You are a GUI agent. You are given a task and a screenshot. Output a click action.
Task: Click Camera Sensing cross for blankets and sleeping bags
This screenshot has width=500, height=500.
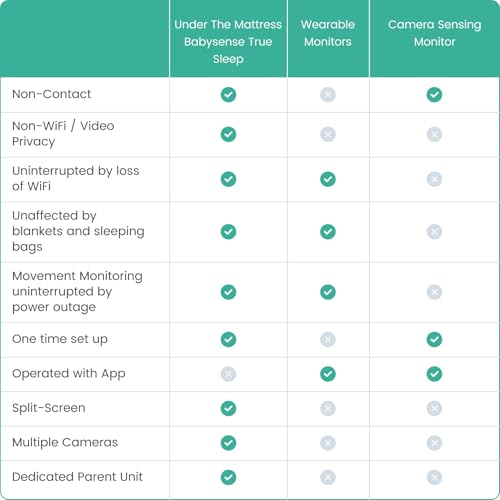click(x=434, y=232)
